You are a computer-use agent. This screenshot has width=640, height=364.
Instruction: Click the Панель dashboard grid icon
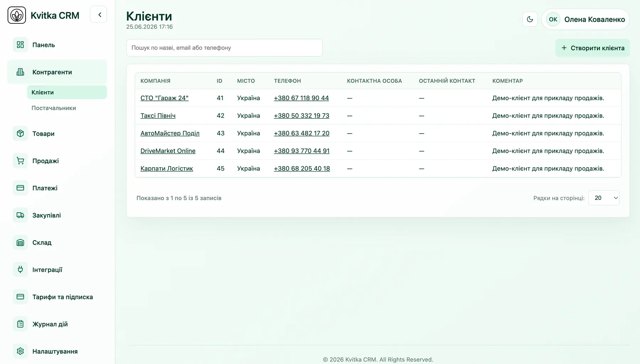[x=20, y=45]
